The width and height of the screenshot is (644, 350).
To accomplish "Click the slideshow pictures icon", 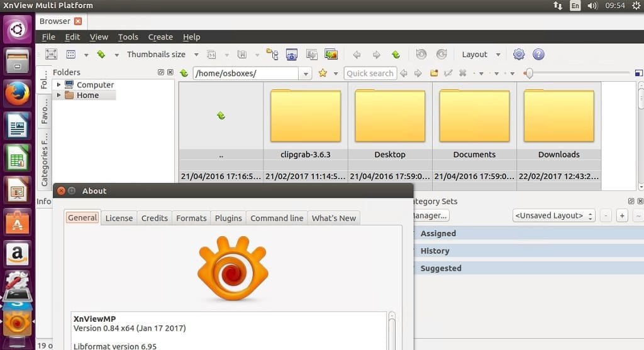I will click(331, 54).
